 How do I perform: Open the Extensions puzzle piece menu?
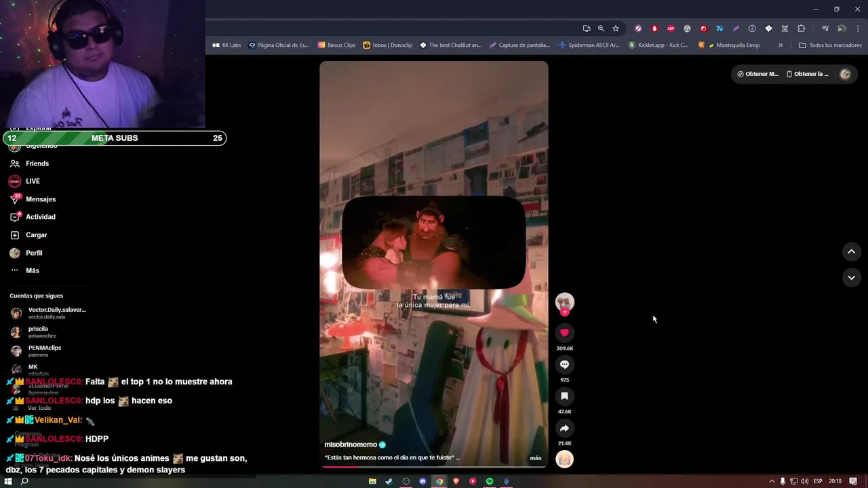pyautogui.click(x=801, y=28)
